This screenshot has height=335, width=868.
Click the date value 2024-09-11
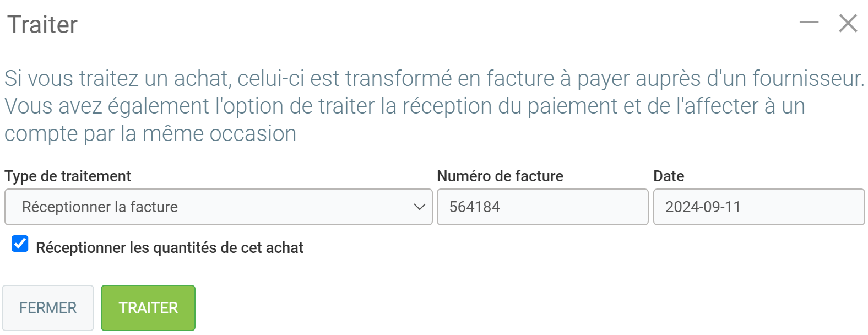tap(703, 207)
